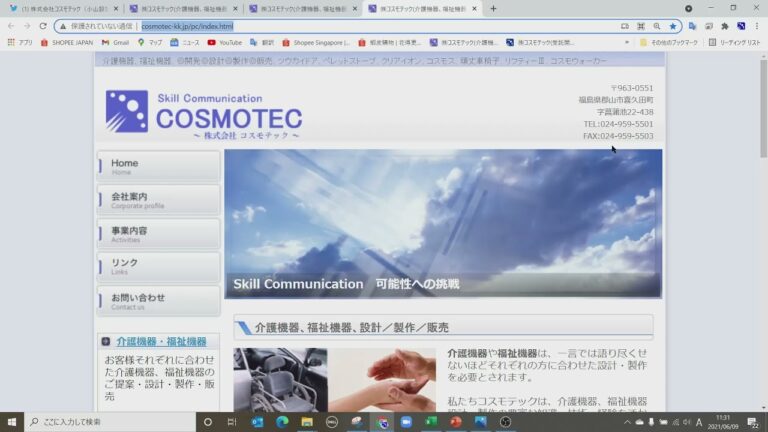The width and height of the screenshot is (768, 432).
Task: Expand the hidden bookmarks overflow arrow
Action: click(x=626, y=43)
